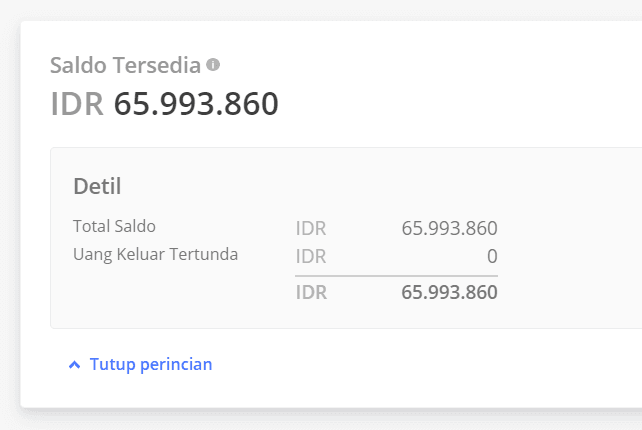Viewport: 642px width, 430px height.
Task: Click the Saldo Tersedia heading text
Action: tap(126, 66)
